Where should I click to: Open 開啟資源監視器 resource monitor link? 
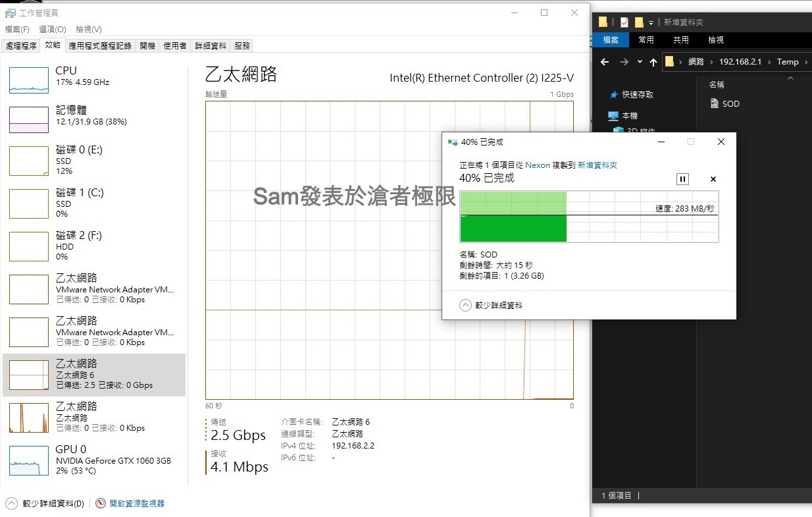pyautogui.click(x=137, y=503)
